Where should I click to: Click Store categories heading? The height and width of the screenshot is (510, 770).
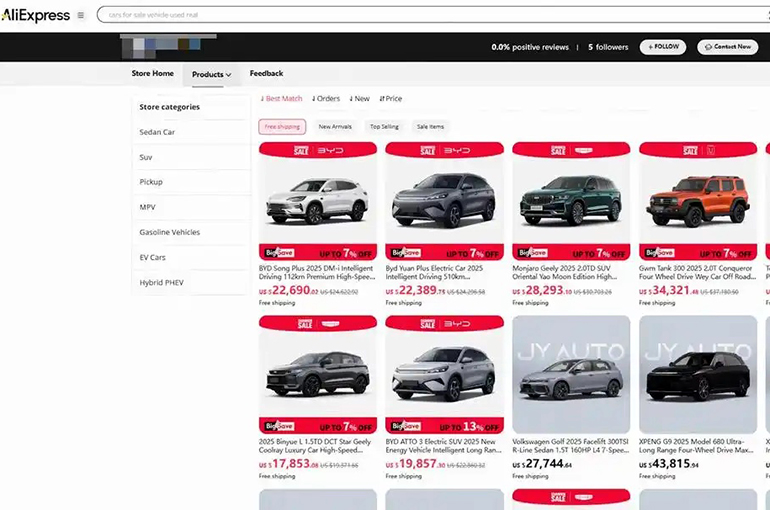pyautogui.click(x=169, y=107)
